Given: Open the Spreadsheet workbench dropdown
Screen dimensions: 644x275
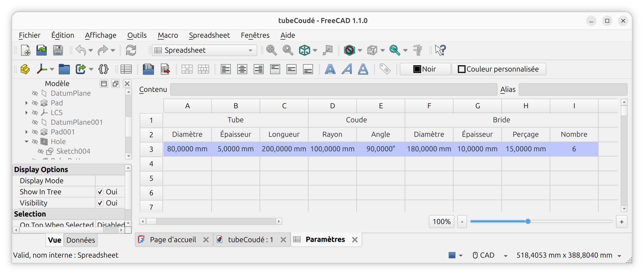Looking at the screenshot, I should pos(205,50).
